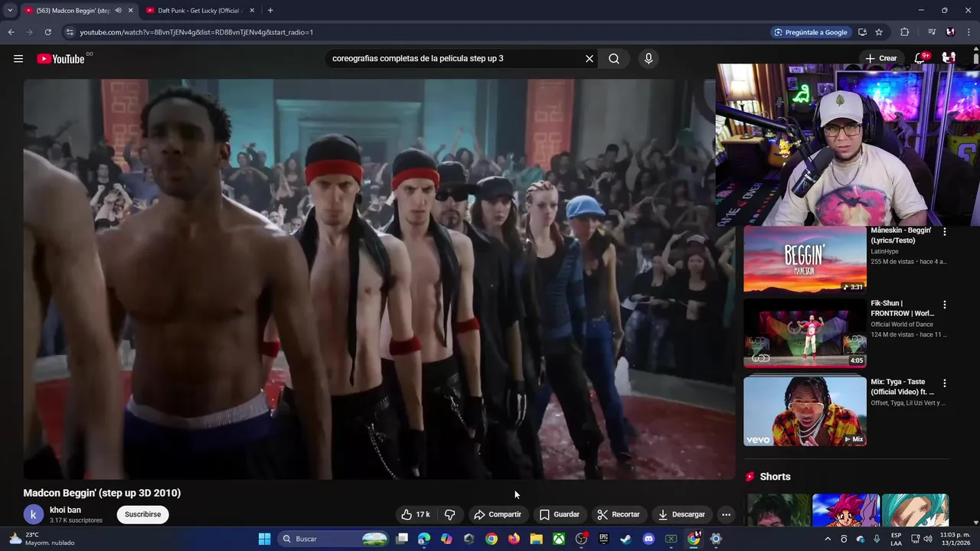Open YouTube notifications bell
The image size is (980, 551).
tap(921, 58)
